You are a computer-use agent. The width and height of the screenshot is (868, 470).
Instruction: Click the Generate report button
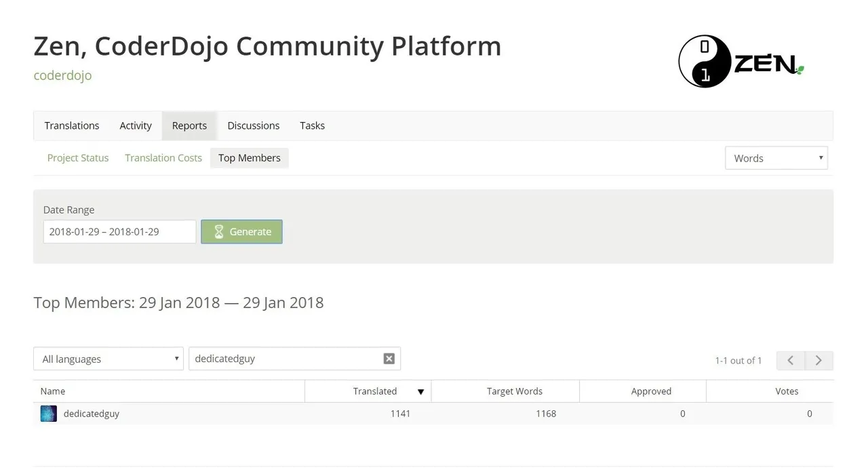pos(241,231)
